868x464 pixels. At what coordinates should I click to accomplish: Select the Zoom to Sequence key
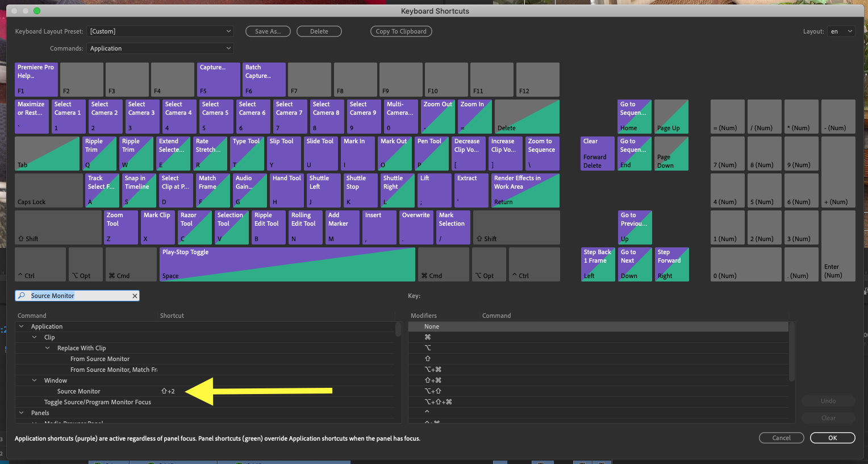pyautogui.click(x=542, y=154)
